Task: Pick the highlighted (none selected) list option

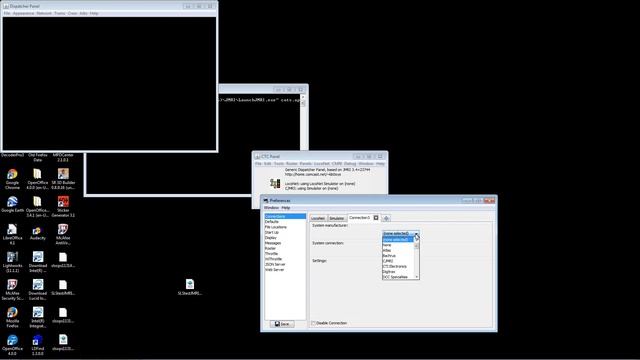Action: (x=398, y=240)
